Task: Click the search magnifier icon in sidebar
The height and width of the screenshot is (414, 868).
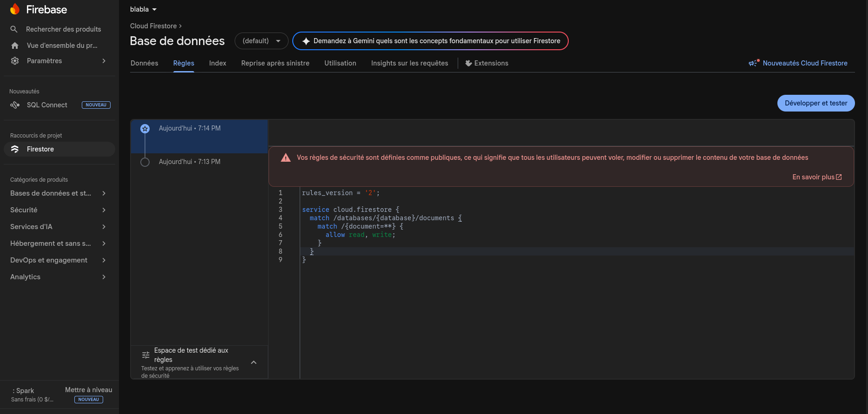Action: (14, 29)
